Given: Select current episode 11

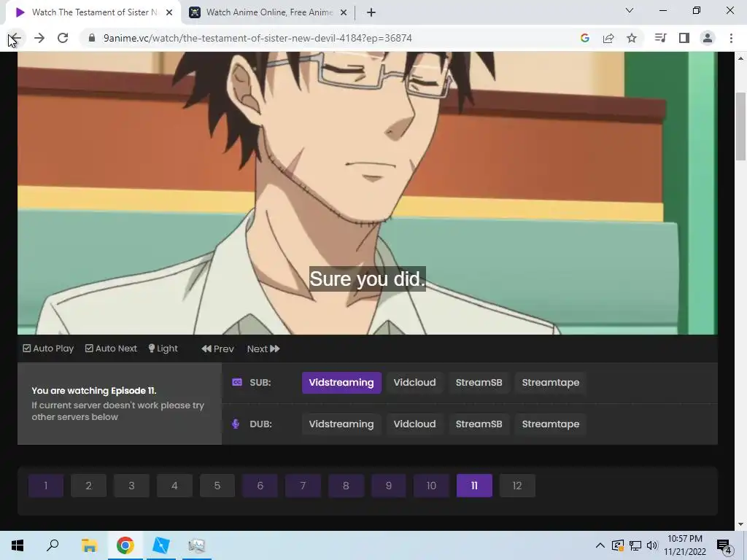Looking at the screenshot, I should pyautogui.click(x=474, y=486).
